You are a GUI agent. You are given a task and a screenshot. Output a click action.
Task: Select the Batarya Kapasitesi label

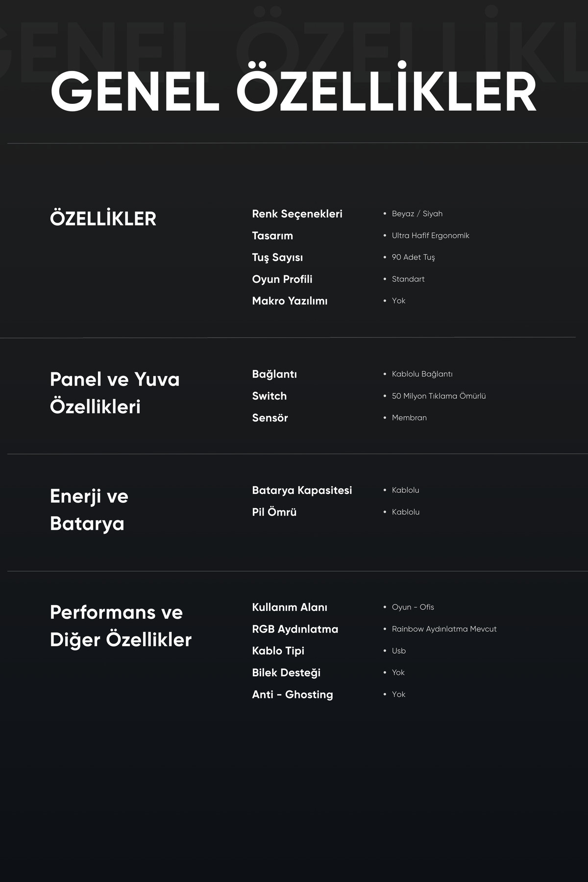(x=302, y=490)
